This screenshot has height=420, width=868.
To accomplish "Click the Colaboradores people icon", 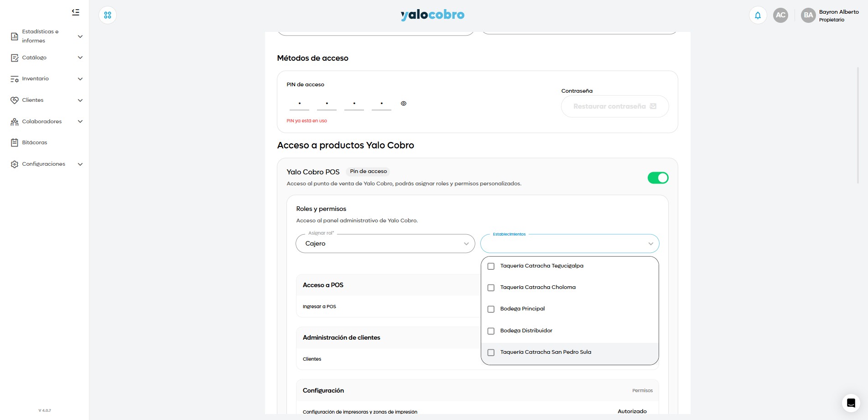I will point(15,121).
